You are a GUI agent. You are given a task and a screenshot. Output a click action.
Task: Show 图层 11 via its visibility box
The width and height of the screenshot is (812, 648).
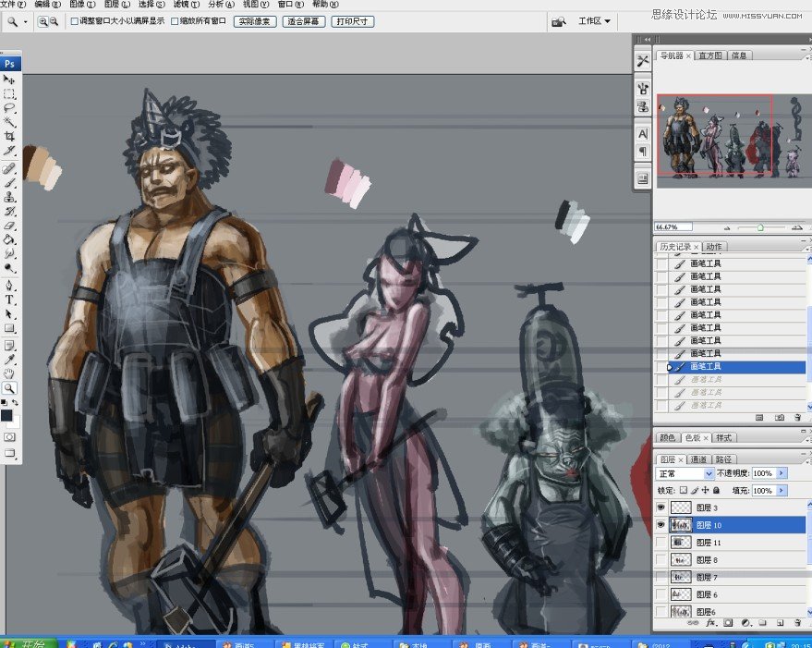pos(661,543)
